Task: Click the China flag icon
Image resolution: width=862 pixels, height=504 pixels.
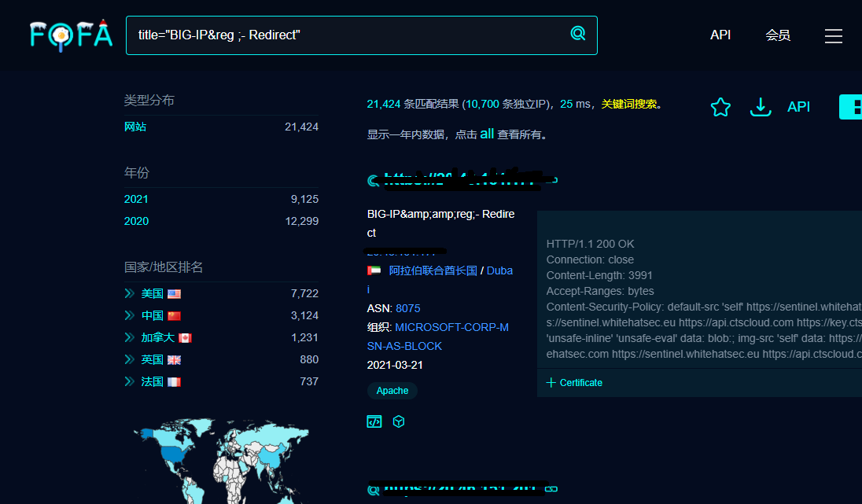Action: click(175, 316)
